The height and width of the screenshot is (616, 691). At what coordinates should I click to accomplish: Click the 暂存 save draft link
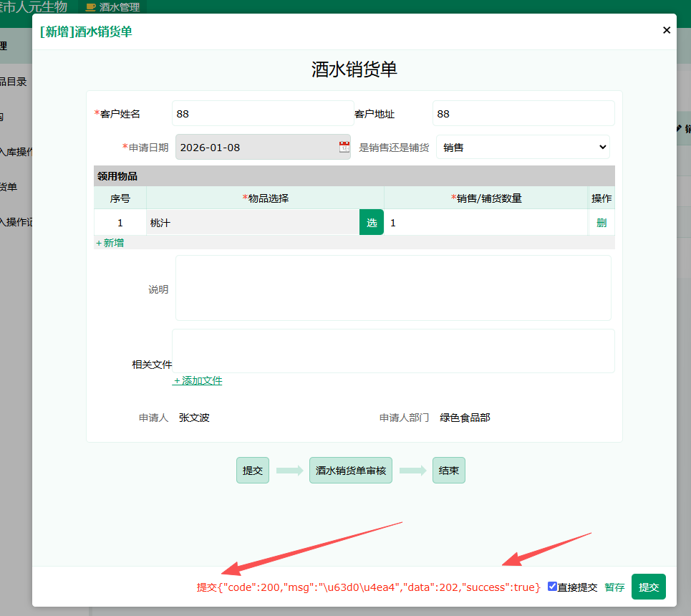[x=614, y=587]
